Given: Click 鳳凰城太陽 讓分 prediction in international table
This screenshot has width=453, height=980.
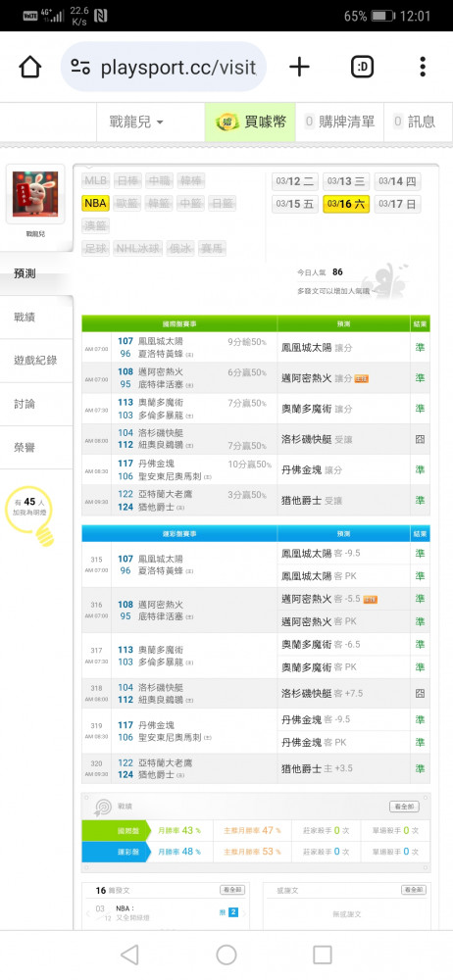Looking at the screenshot, I should tap(318, 348).
